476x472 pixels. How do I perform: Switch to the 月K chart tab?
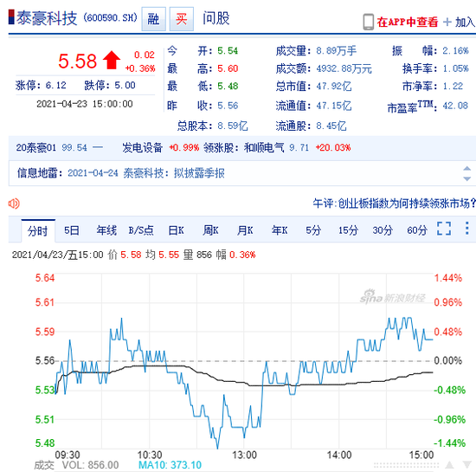(245, 230)
